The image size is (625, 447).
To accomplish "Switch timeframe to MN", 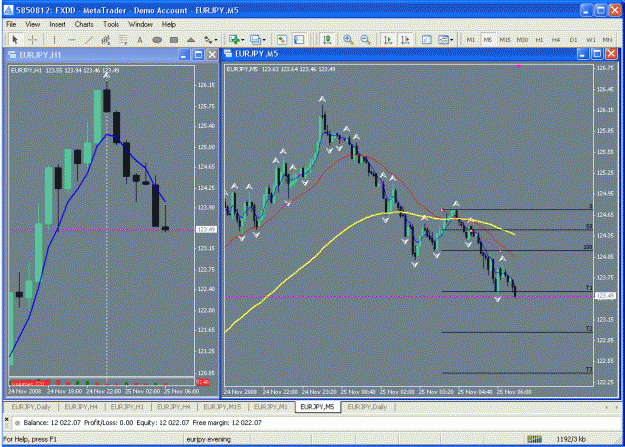I will [607, 40].
